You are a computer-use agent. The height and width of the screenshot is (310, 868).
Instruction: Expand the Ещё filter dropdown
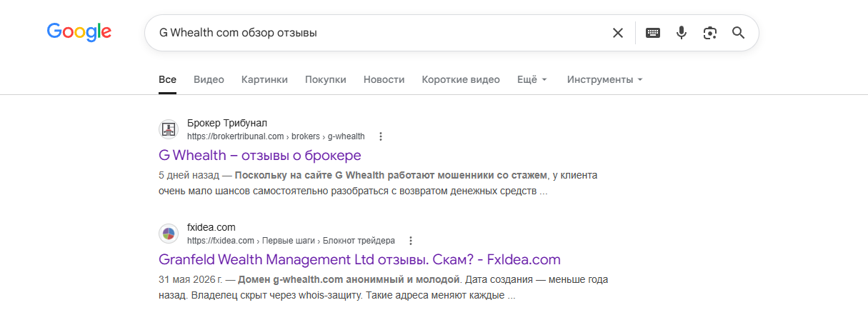pos(532,79)
